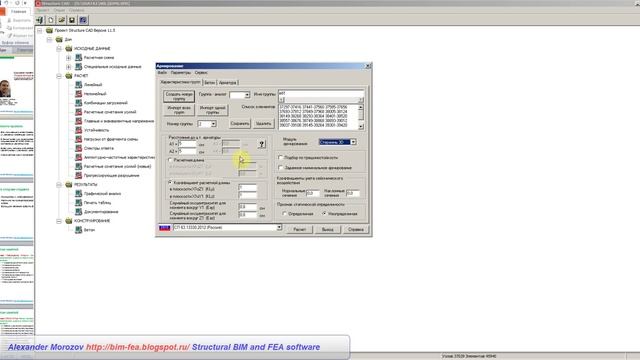Screen dimensions: 640x360
Task: Click the Удалить button
Action: [x=263, y=123]
